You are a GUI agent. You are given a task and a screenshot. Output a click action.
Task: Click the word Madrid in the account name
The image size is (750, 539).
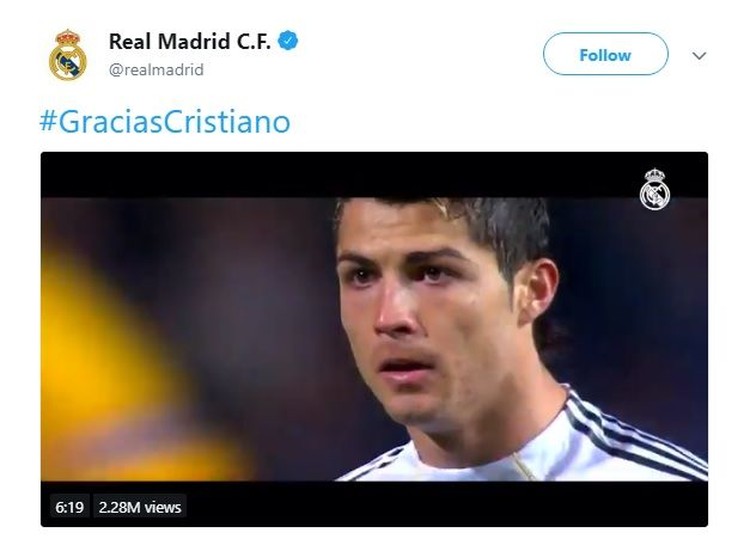pyautogui.click(x=194, y=42)
